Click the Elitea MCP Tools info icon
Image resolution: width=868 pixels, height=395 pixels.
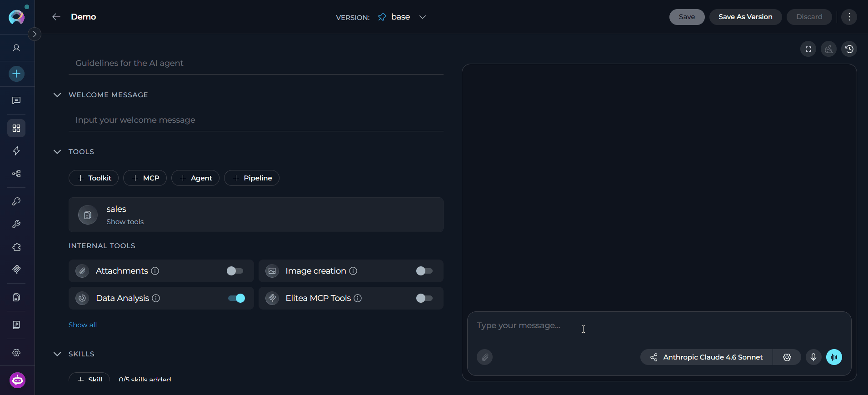[358, 298]
